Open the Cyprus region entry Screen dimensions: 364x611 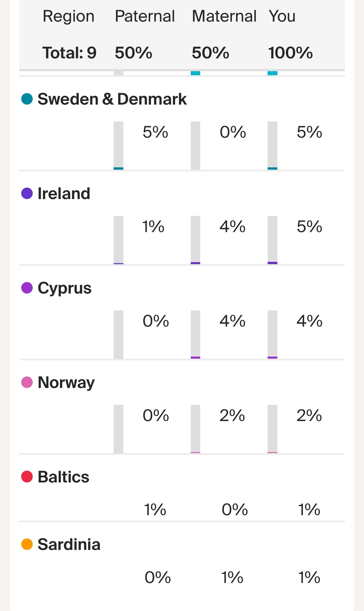[x=64, y=288]
